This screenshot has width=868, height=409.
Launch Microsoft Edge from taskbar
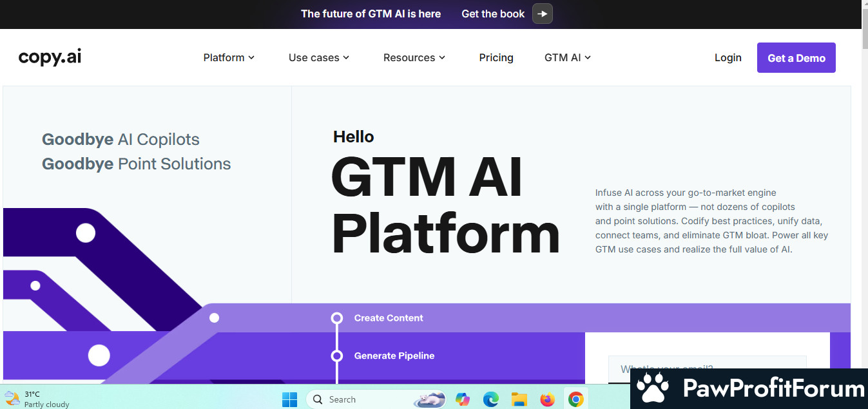tap(491, 399)
